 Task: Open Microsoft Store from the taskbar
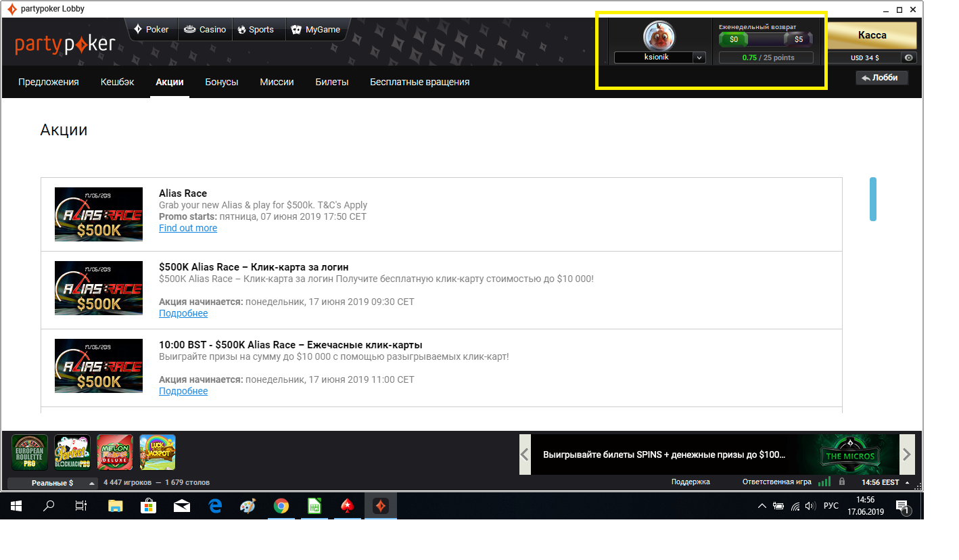[149, 506]
